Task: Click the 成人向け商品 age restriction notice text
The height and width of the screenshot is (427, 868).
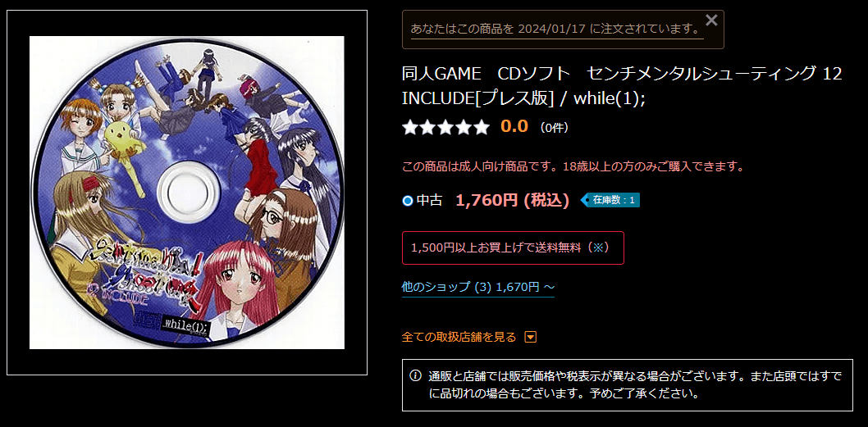Action: (573, 166)
